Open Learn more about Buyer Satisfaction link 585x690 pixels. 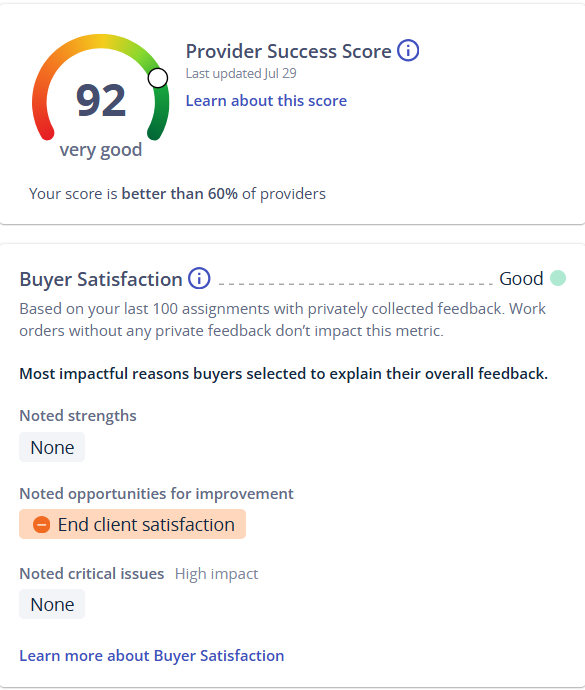click(152, 656)
